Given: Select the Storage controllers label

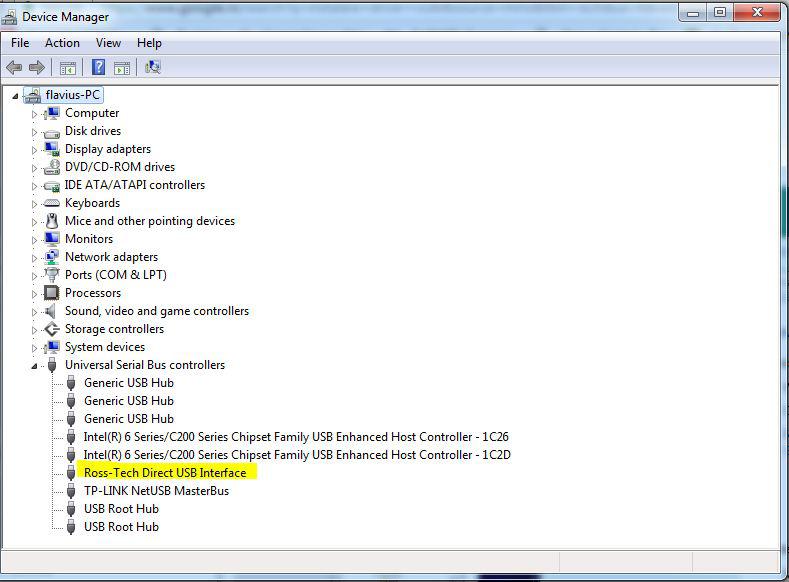Looking at the screenshot, I should [114, 329].
